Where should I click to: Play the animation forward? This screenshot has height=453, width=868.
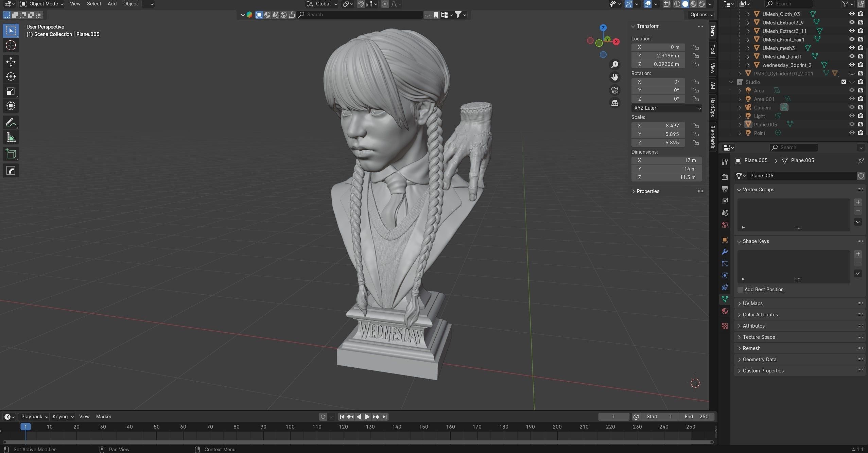[x=367, y=417]
